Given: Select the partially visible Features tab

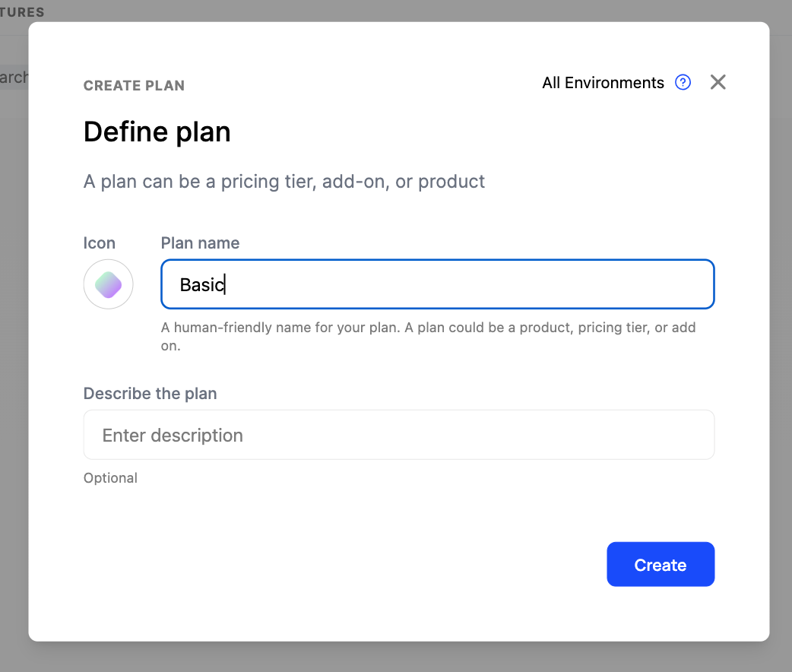Looking at the screenshot, I should click(x=22, y=12).
